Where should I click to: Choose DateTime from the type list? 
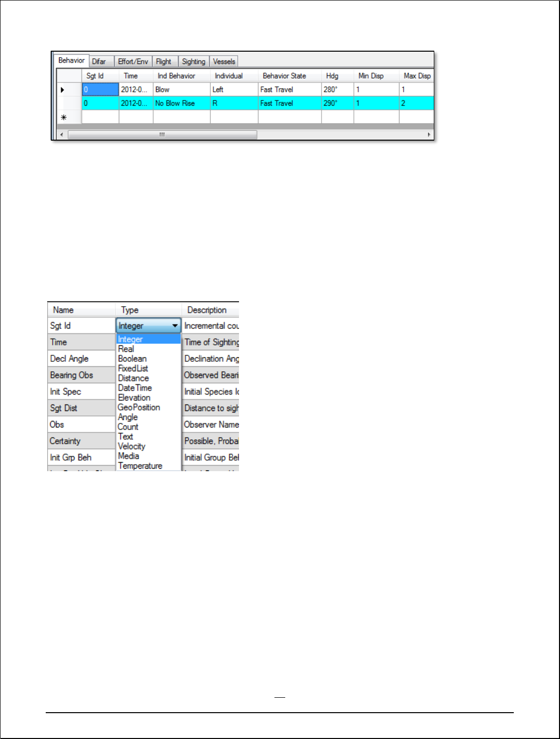pos(148,388)
